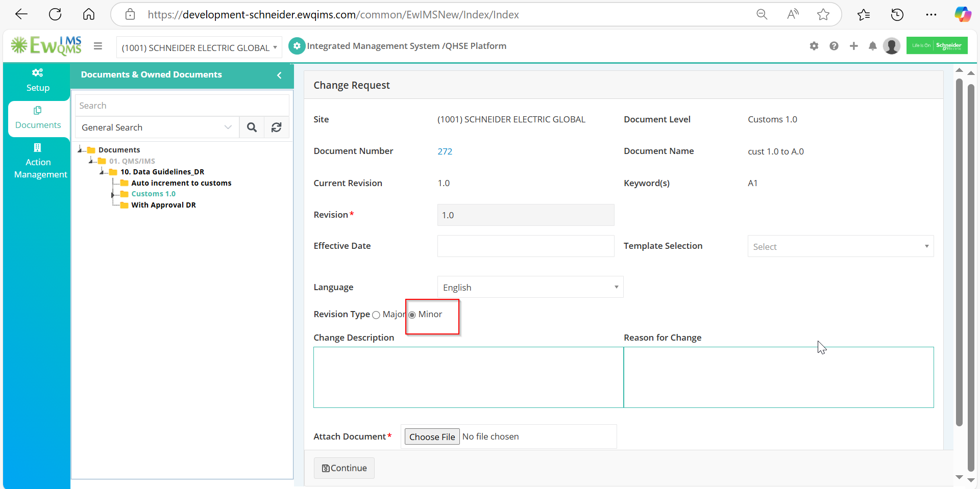The height and width of the screenshot is (489, 980).
Task: Open settings gear in the app header
Action: [814, 46]
